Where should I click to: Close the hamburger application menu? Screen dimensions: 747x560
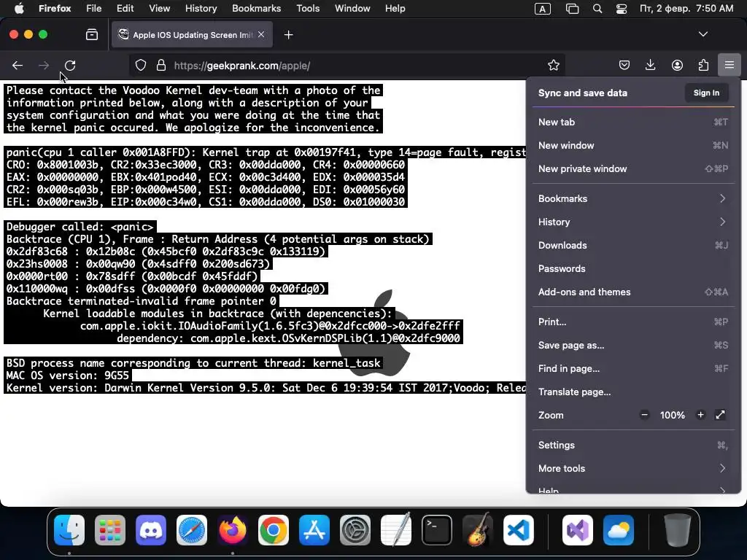(729, 65)
